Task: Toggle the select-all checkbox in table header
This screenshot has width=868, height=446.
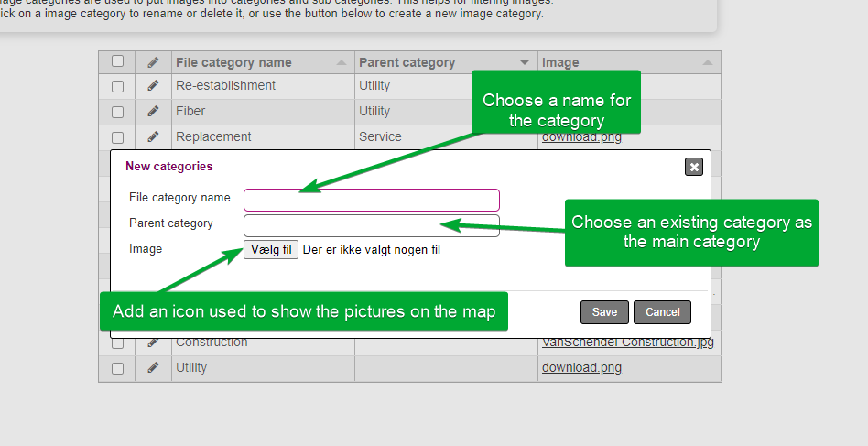Action: [x=117, y=61]
